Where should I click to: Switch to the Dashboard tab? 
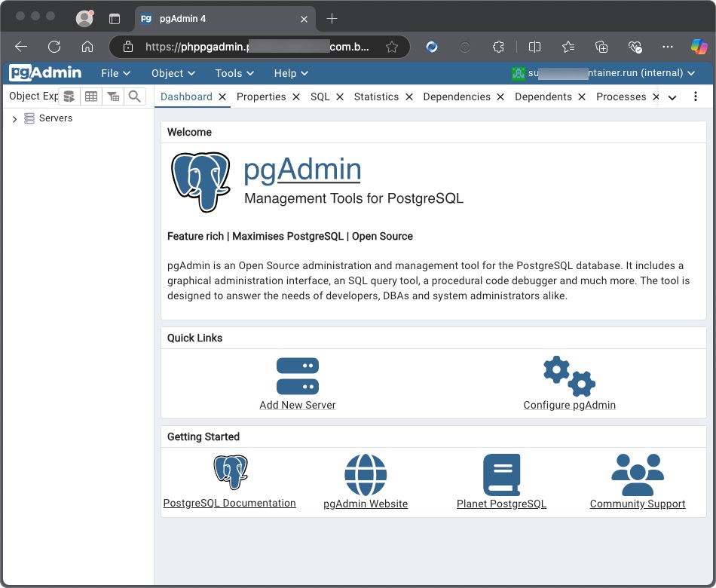pos(186,96)
